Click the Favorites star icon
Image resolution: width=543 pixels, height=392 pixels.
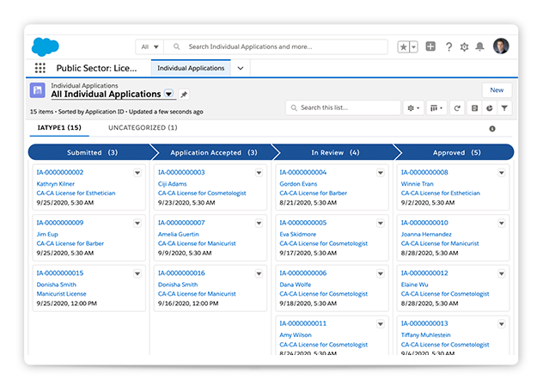pyautogui.click(x=403, y=46)
